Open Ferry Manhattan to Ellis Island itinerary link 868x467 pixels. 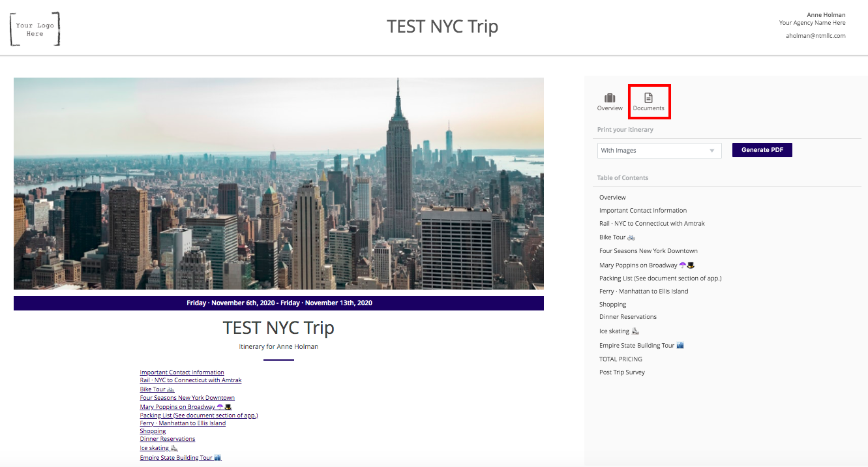[x=183, y=423]
